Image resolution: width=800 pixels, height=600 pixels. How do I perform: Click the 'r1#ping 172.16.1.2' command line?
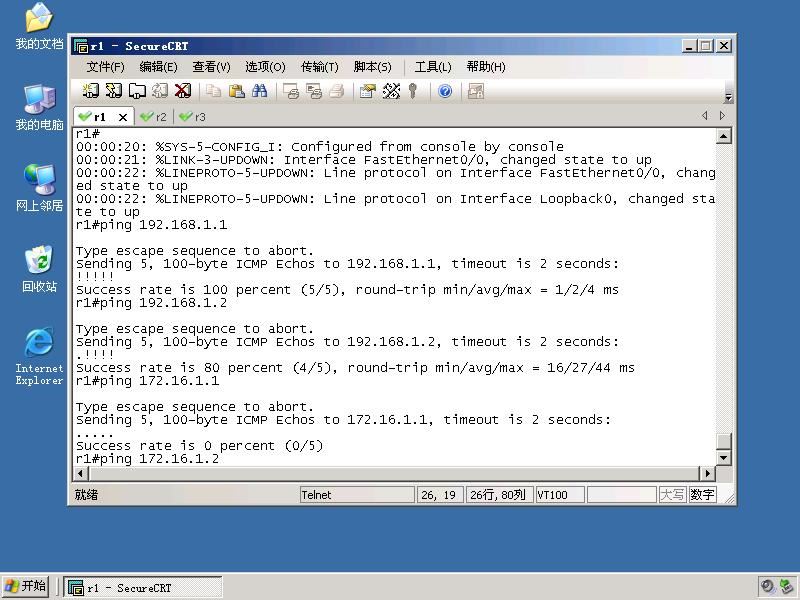pos(147,458)
